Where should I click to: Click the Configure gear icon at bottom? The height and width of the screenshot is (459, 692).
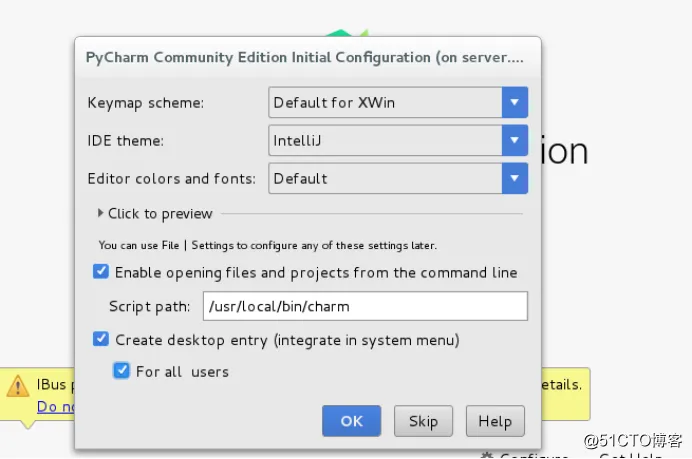point(487,455)
